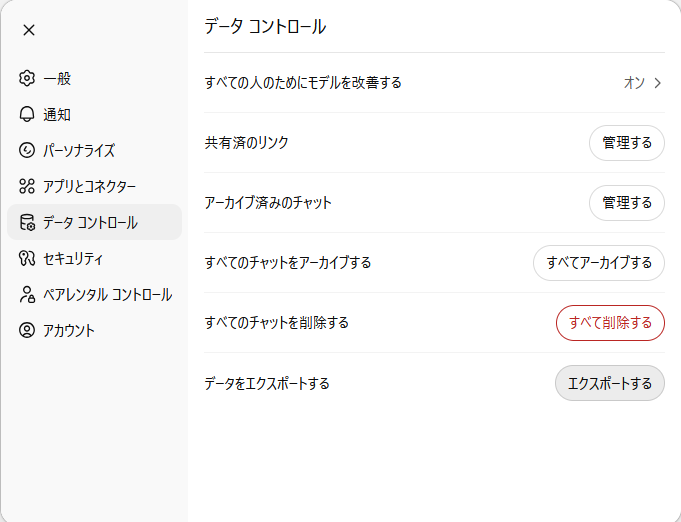Image resolution: width=681 pixels, height=522 pixels.
Task: Click the すべてアーカイブする button
Action: tap(598, 263)
